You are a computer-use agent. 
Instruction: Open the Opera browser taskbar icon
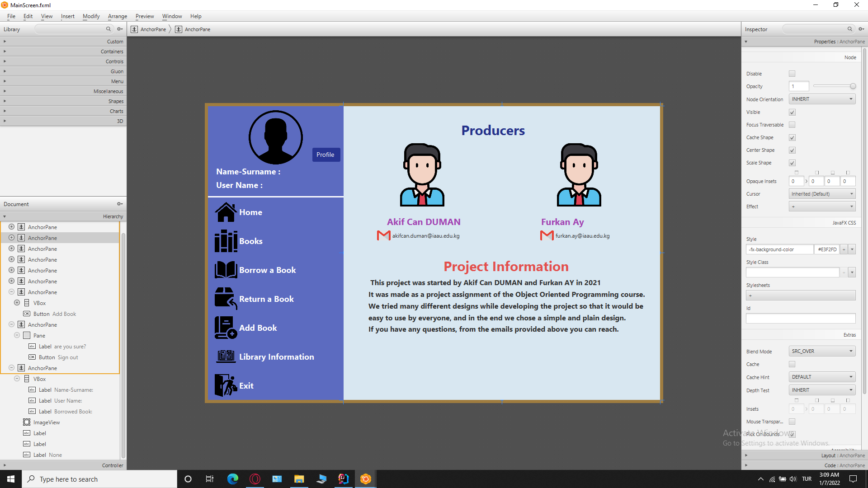(255, 479)
